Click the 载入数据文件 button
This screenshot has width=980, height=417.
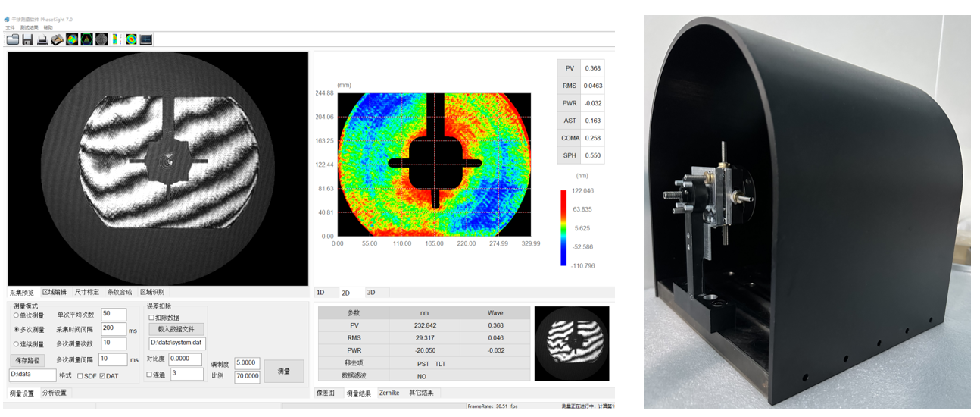coord(176,329)
